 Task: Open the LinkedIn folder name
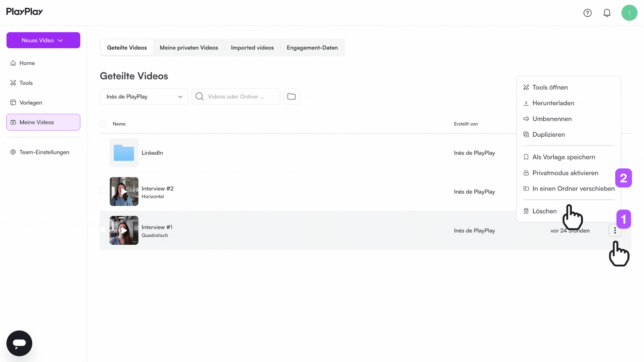tap(152, 153)
